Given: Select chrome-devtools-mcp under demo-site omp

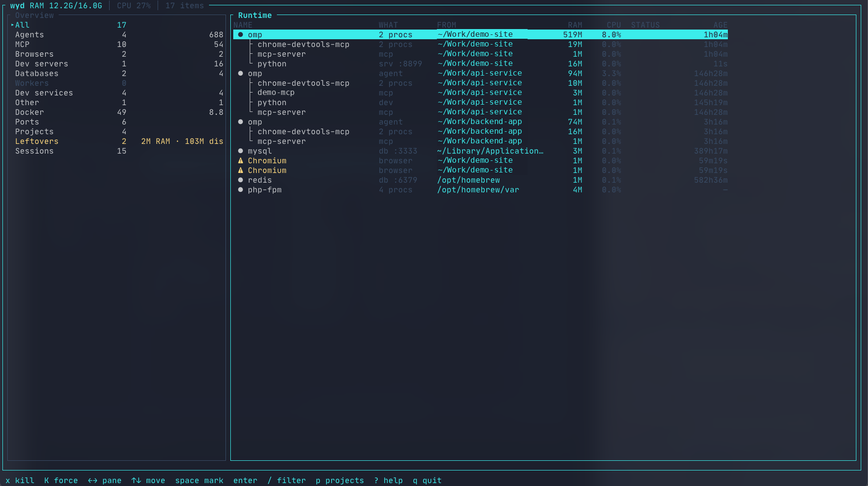Looking at the screenshot, I should (x=481, y=44).
